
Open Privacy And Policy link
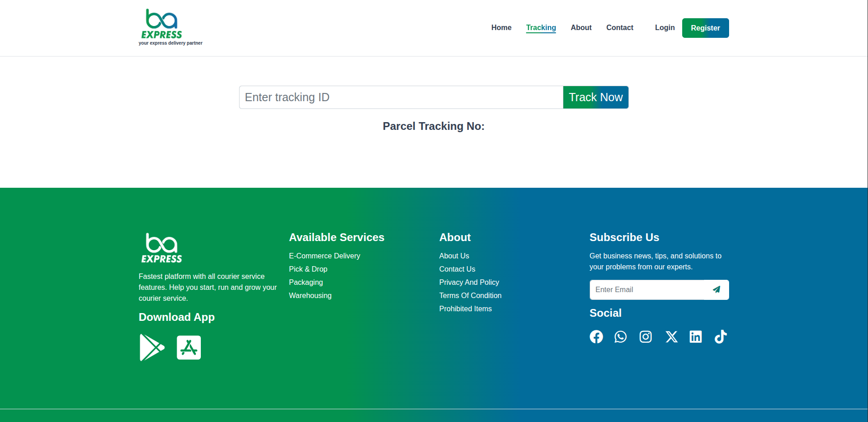pyautogui.click(x=469, y=283)
